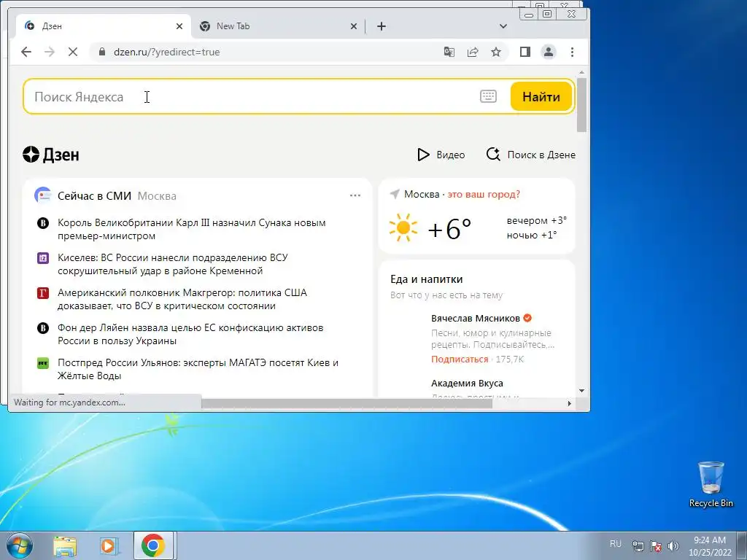Click the scroll down arrow of the page
Screen dimensions: 747x560
pyautogui.click(x=581, y=391)
